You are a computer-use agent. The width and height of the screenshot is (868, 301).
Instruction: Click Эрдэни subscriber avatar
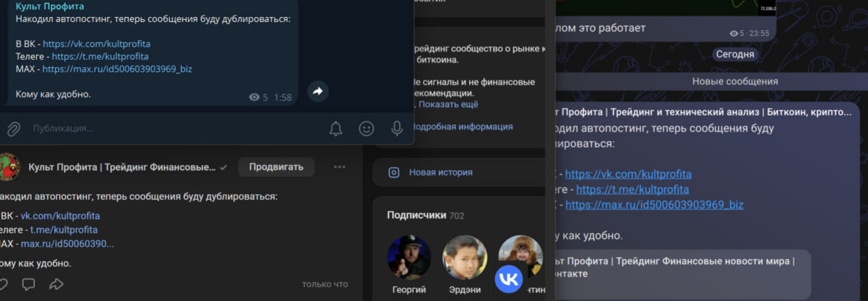(x=465, y=257)
